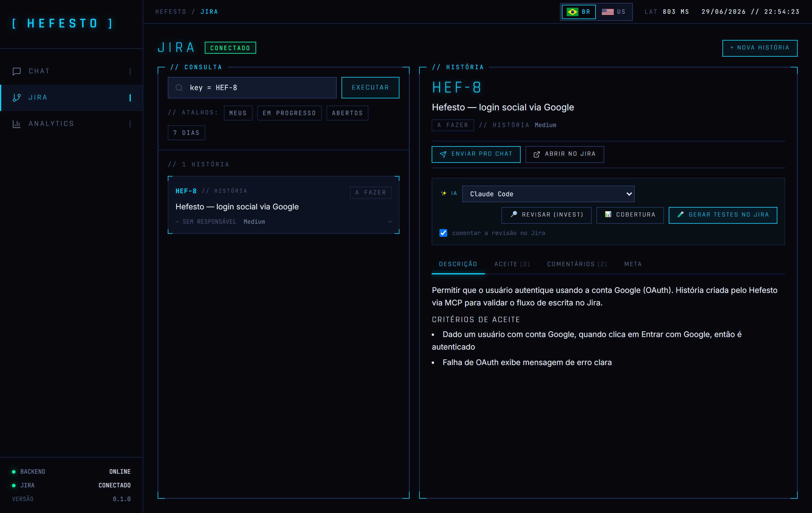Click the JQL query input field
Viewport: 812px width, 513px height.
(252, 88)
